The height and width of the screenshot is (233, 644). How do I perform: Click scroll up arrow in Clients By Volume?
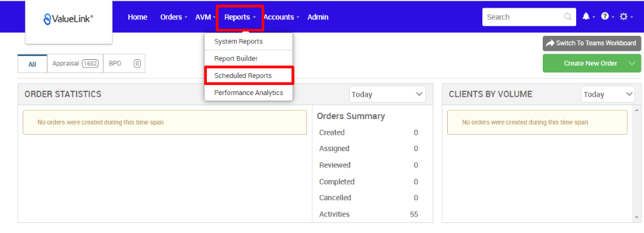click(637, 111)
